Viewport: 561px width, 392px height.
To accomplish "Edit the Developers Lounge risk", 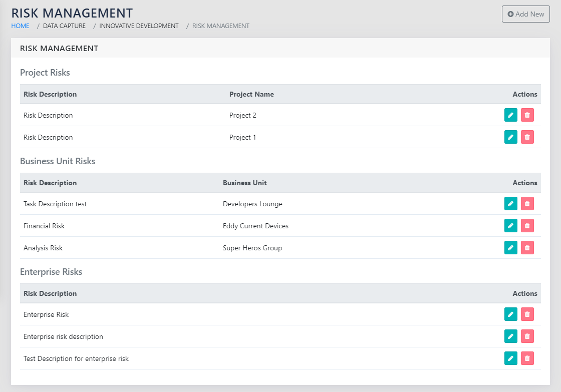I will tap(510, 204).
